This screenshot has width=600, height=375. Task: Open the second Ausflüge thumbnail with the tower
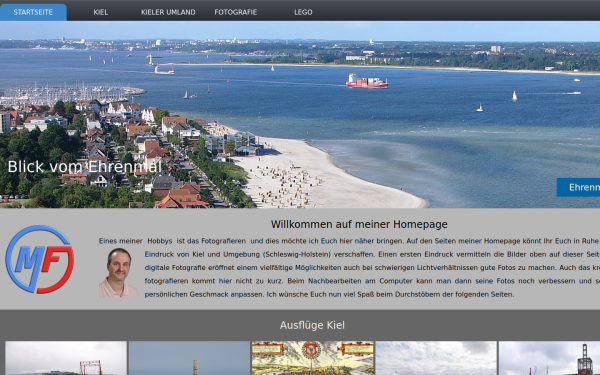point(189,358)
